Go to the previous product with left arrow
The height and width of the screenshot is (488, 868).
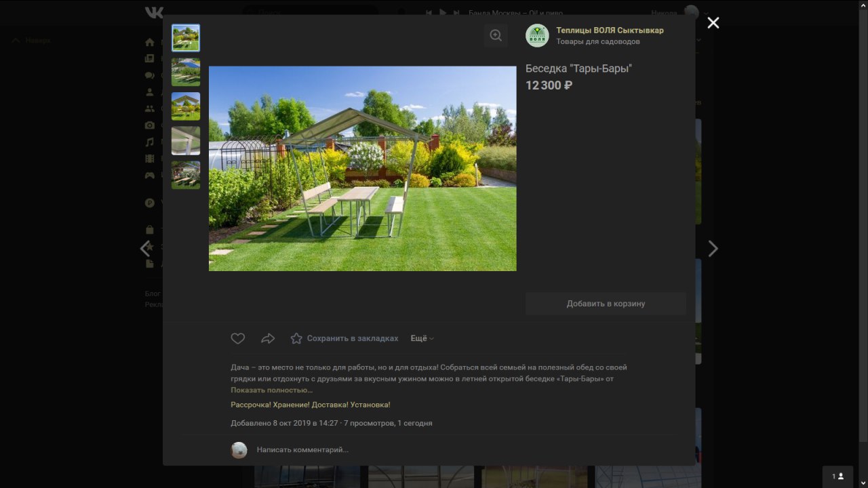tap(144, 249)
